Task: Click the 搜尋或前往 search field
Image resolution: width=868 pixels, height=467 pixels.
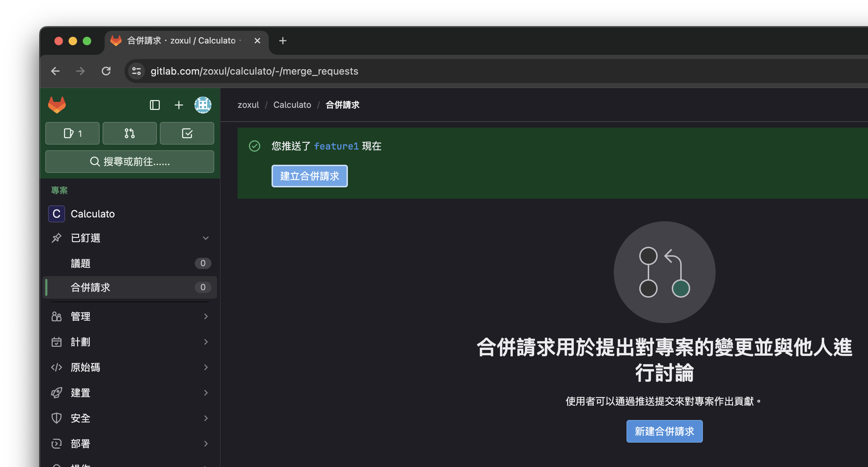Action: coord(129,162)
